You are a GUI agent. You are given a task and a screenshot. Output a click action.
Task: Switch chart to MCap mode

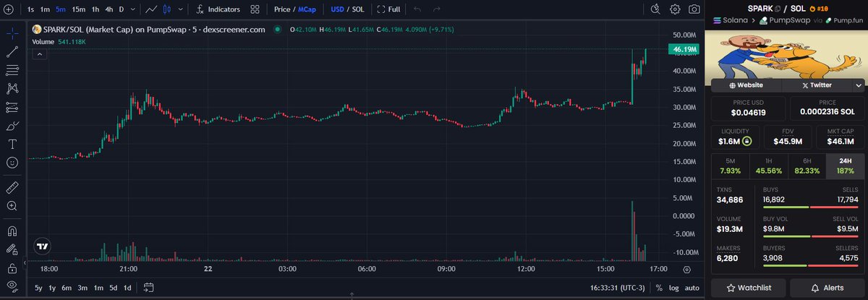[x=307, y=9]
